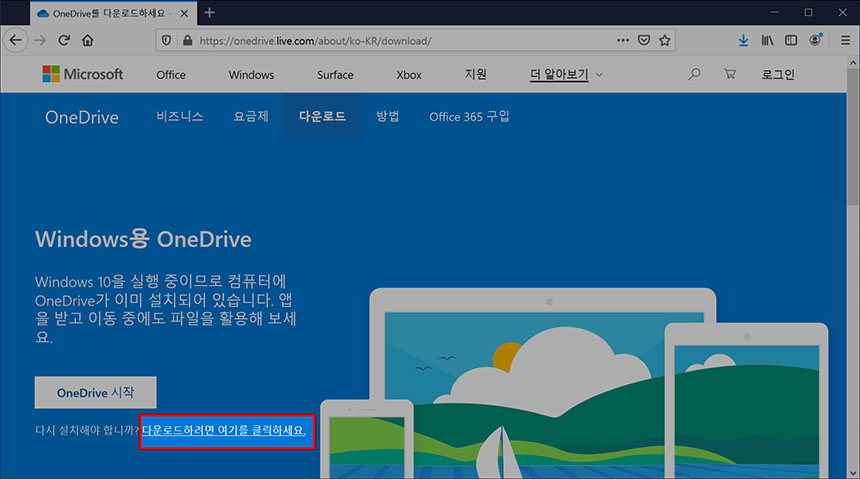Open the 비즈니스 tab
The image size is (860, 479).
point(180,116)
